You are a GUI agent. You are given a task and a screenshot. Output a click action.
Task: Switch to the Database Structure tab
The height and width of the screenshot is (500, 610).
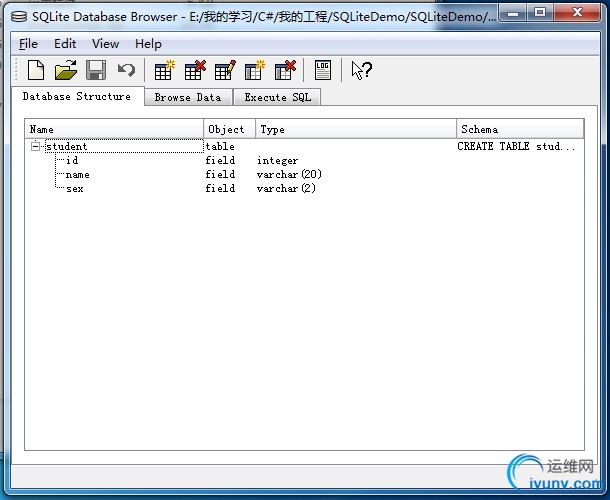point(77,96)
